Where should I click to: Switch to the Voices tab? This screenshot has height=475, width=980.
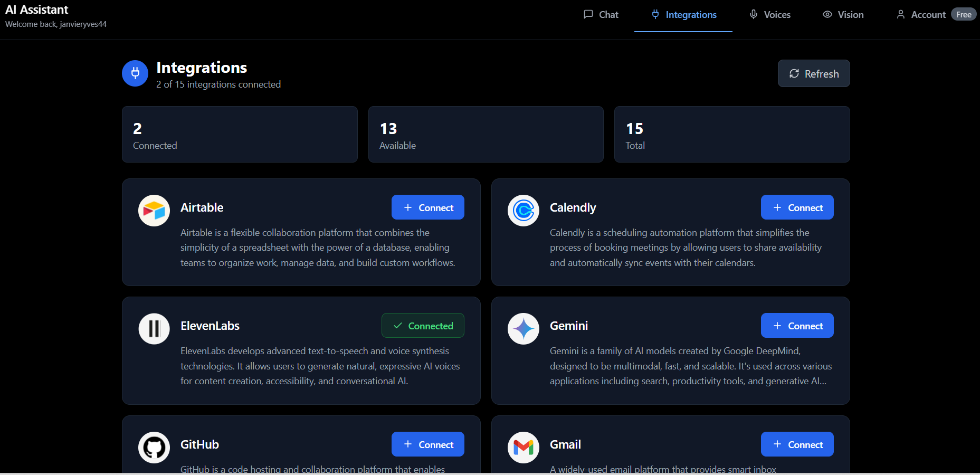pos(769,15)
